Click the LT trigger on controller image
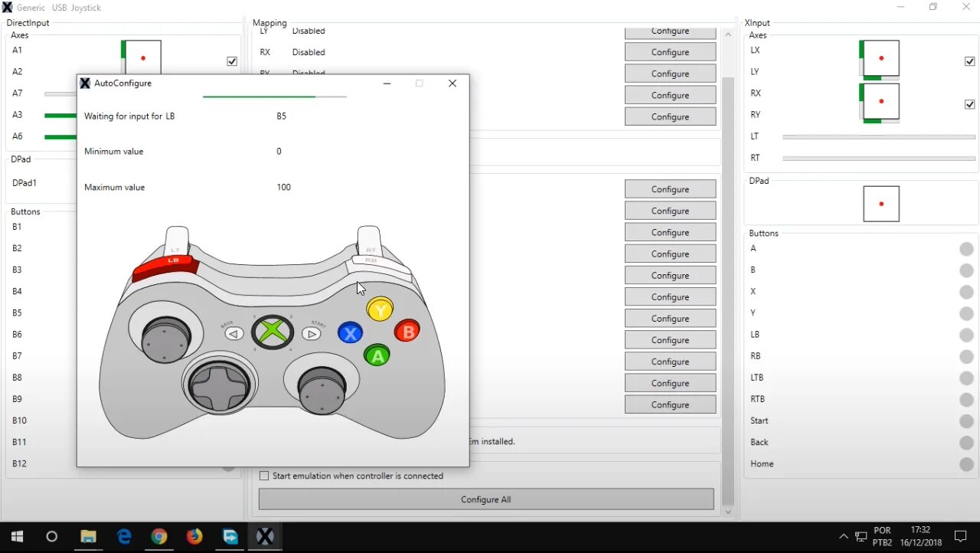The width and height of the screenshot is (980, 553). click(x=177, y=240)
